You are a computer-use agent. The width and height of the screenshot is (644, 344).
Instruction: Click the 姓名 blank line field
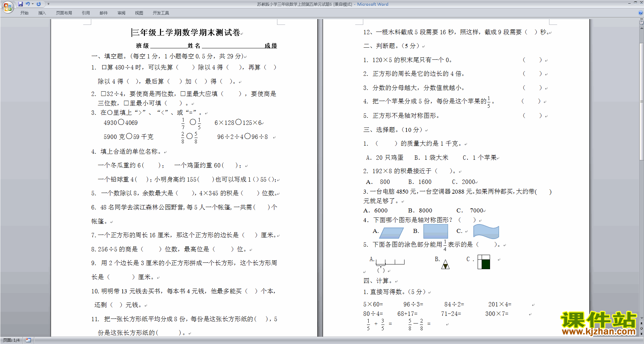[233, 46]
